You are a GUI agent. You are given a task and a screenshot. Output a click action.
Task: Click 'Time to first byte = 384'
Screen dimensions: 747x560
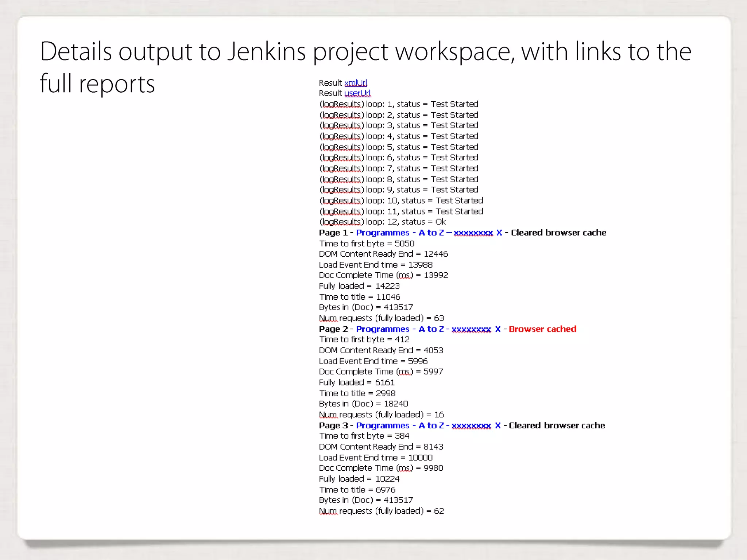(x=364, y=436)
